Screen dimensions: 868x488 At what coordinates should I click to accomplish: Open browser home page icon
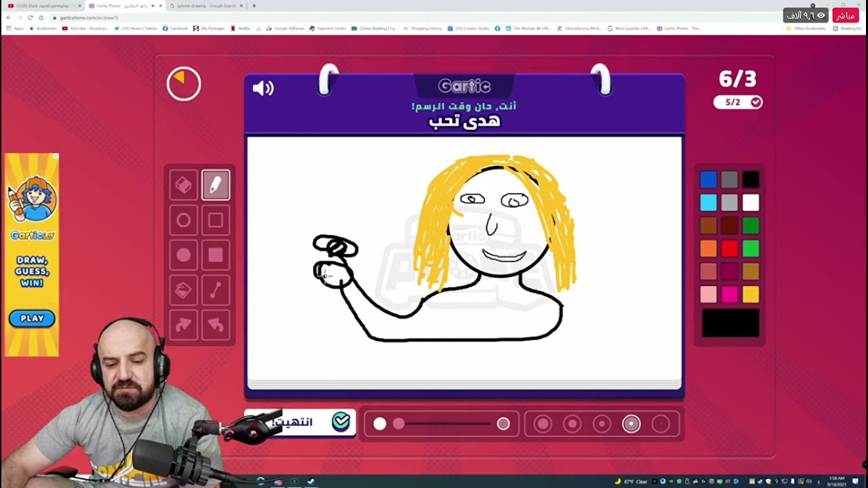tap(41, 18)
